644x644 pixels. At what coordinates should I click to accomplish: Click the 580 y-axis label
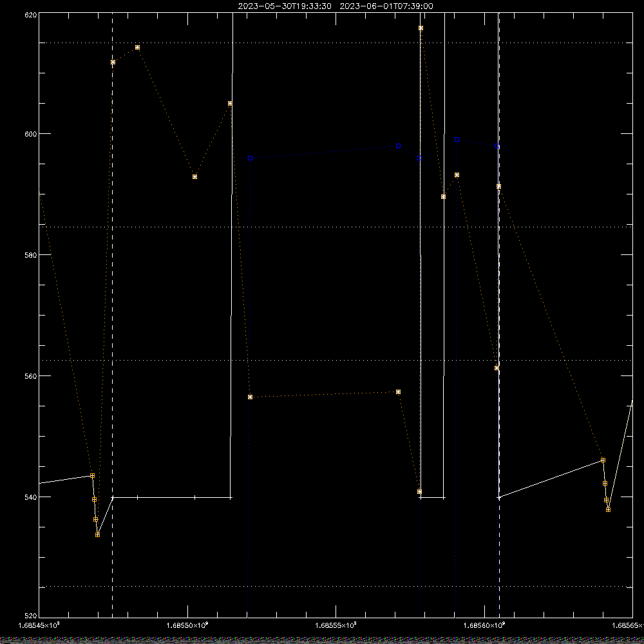[31, 254]
